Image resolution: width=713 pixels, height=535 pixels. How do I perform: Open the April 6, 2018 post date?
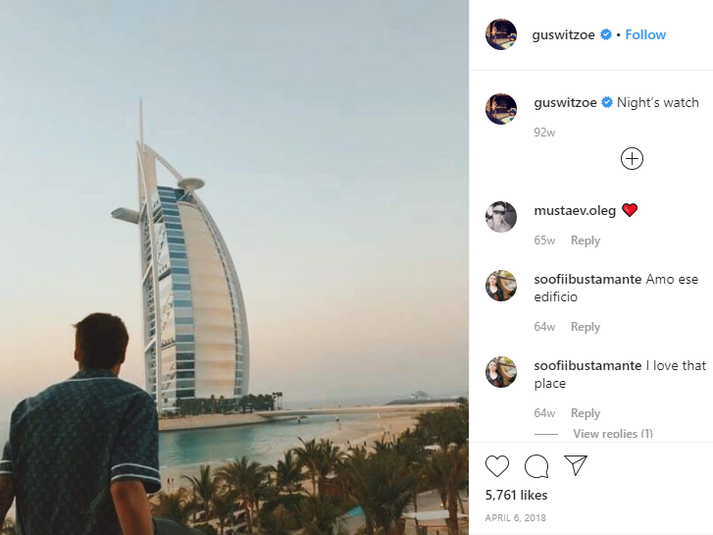516,518
